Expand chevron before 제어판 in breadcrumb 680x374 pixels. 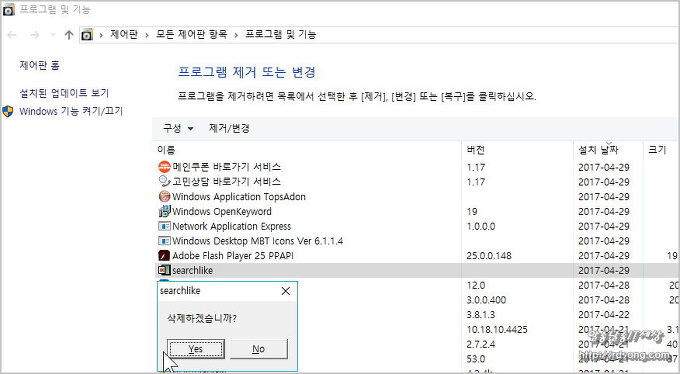click(x=101, y=35)
